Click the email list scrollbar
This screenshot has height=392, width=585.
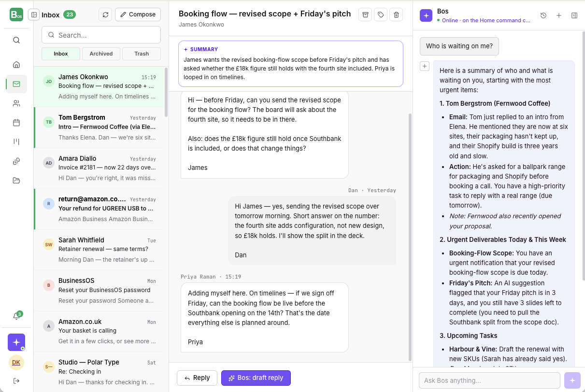[x=167, y=92]
